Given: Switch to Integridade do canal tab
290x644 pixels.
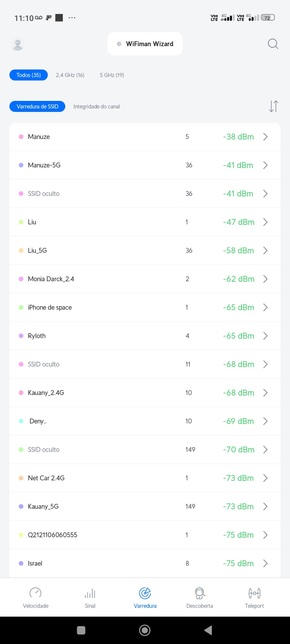Looking at the screenshot, I should (x=97, y=107).
